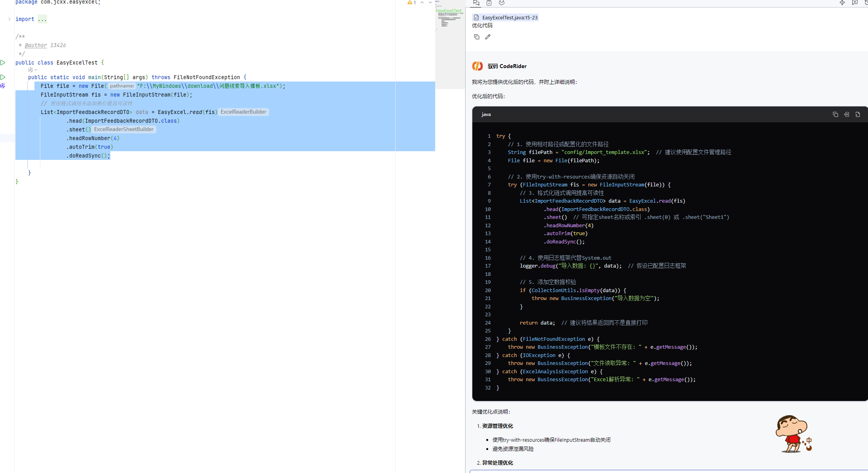
Task: Open the AI inline action icon above main
Action: pos(30,70)
